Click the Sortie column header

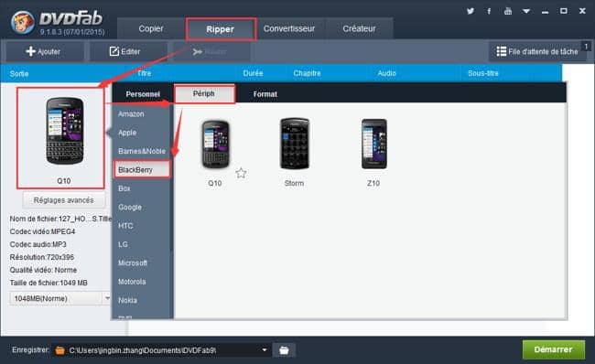(x=19, y=73)
